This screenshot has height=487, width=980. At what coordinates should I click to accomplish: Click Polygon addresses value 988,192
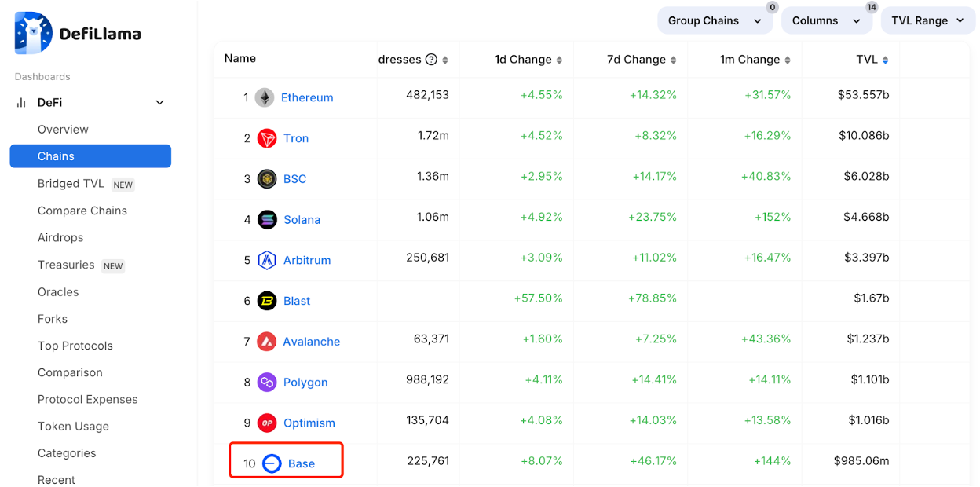[x=428, y=379]
